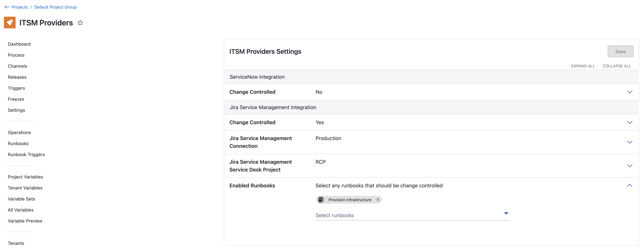The width and height of the screenshot is (644, 252).
Task: Expand Jira Service Management Connection section
Action: point(630,142)
